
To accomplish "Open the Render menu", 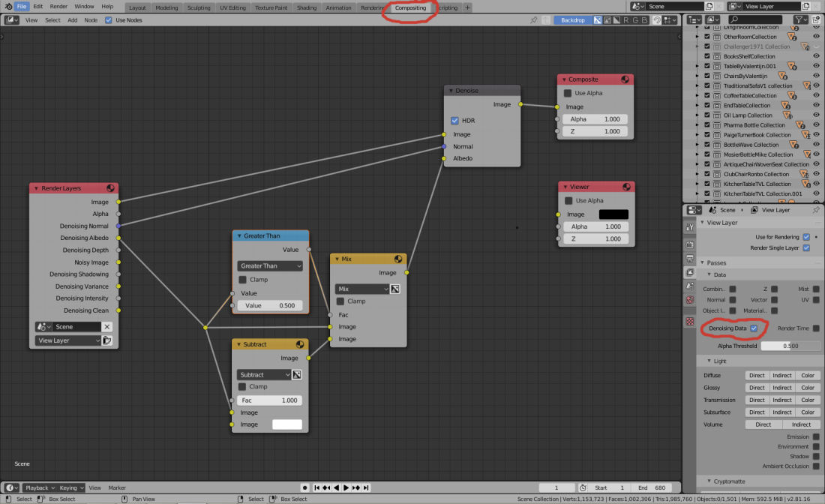I will click(58, 6).
